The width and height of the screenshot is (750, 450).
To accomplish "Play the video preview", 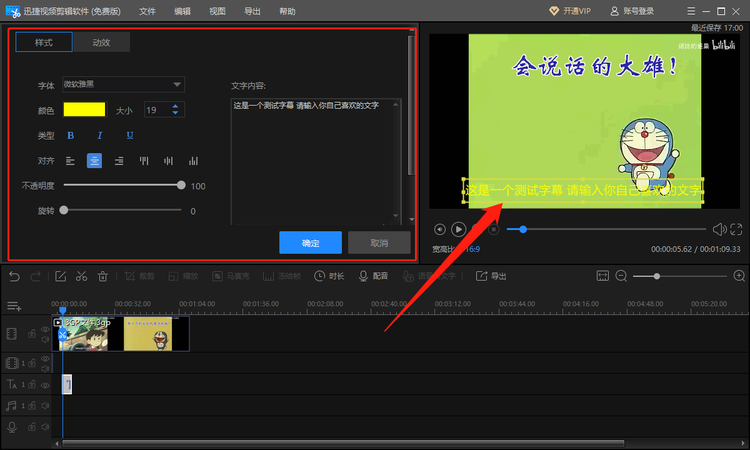I will (458, 230).
